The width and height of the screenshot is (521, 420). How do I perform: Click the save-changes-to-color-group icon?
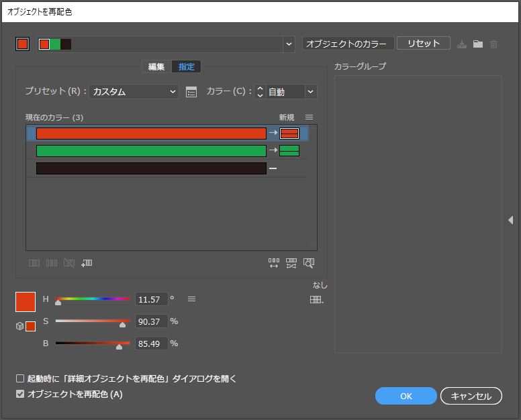coord(462,44)
